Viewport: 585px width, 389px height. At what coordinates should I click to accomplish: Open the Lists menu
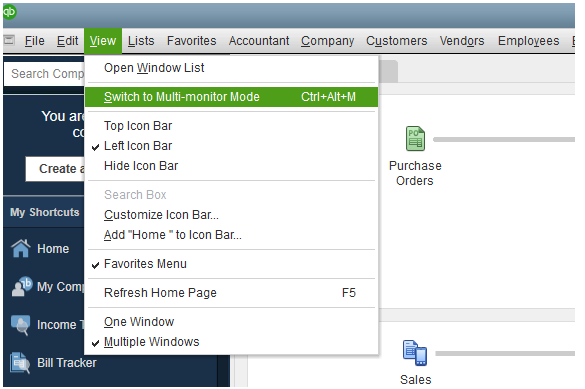pos(141,41)
